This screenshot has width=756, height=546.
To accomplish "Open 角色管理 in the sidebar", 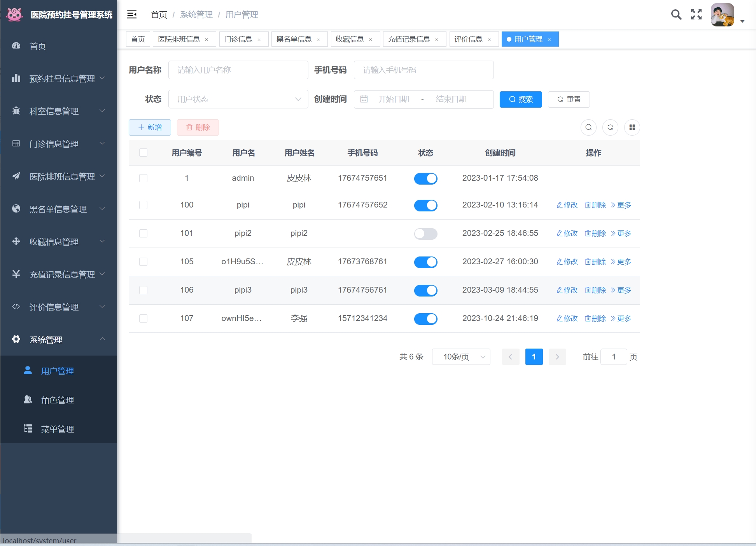I will pyautogui.click(x=58, y=400).
